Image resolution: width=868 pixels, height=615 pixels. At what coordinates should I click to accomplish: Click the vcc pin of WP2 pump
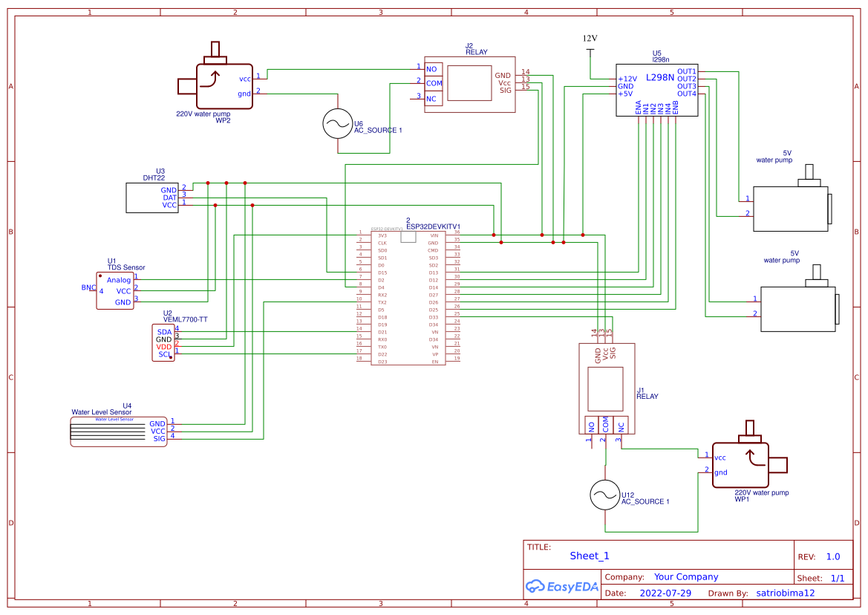pyautogui.click(x=245, y=79)
